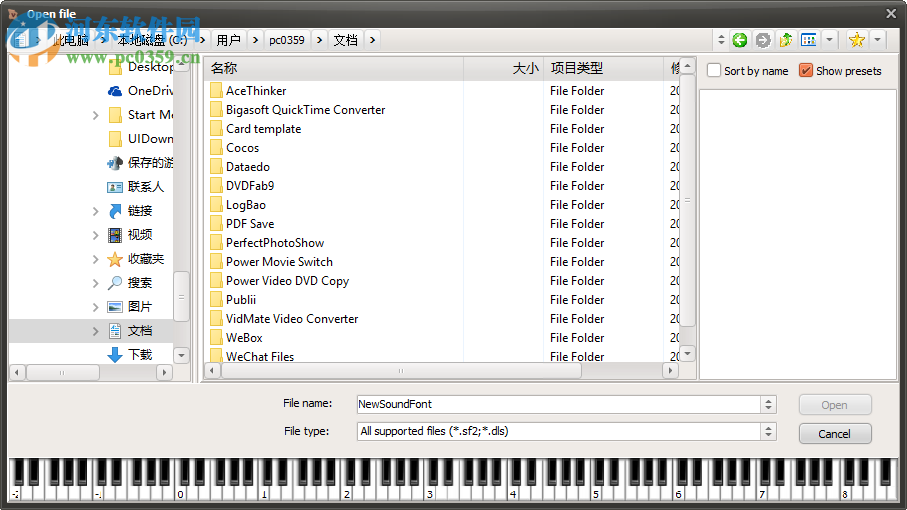Screen dimensions: 907x510
Task: Select the VidMate Video Converter folder
Action: 285,319
